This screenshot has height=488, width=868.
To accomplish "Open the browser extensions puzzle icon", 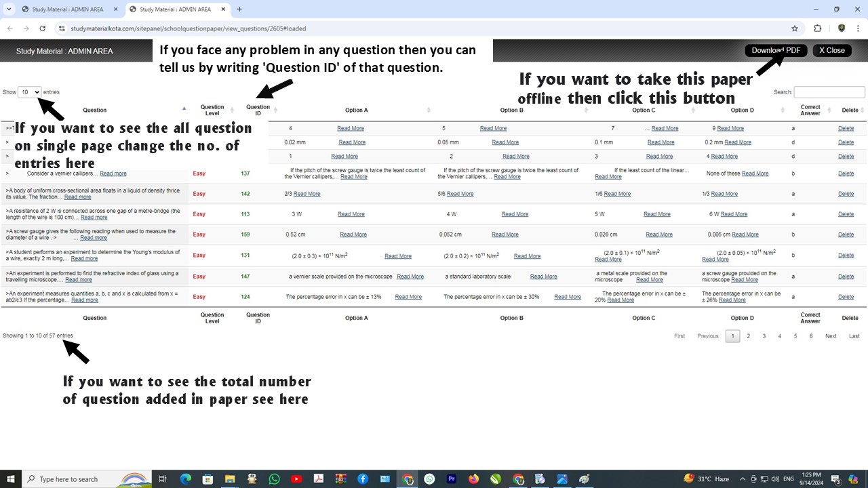I will pos(817,28).
